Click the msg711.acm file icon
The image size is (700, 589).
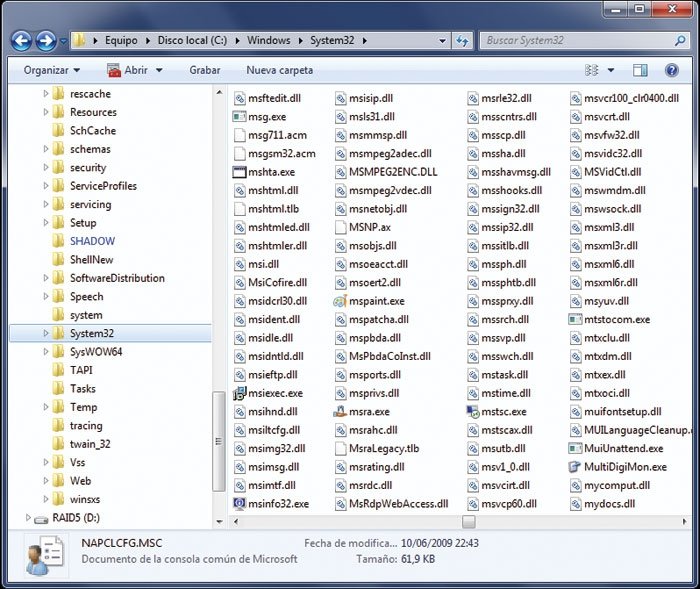coord(239,135)
